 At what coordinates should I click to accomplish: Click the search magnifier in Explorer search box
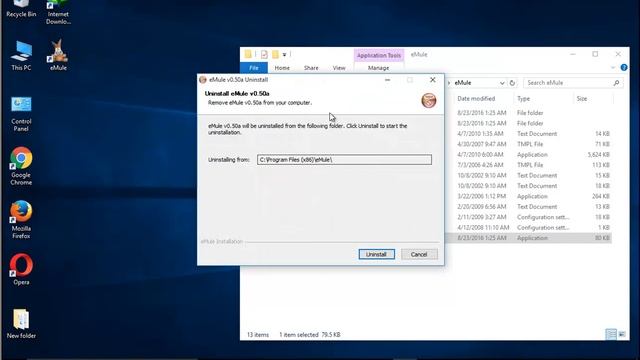click(x=616, y=83)
